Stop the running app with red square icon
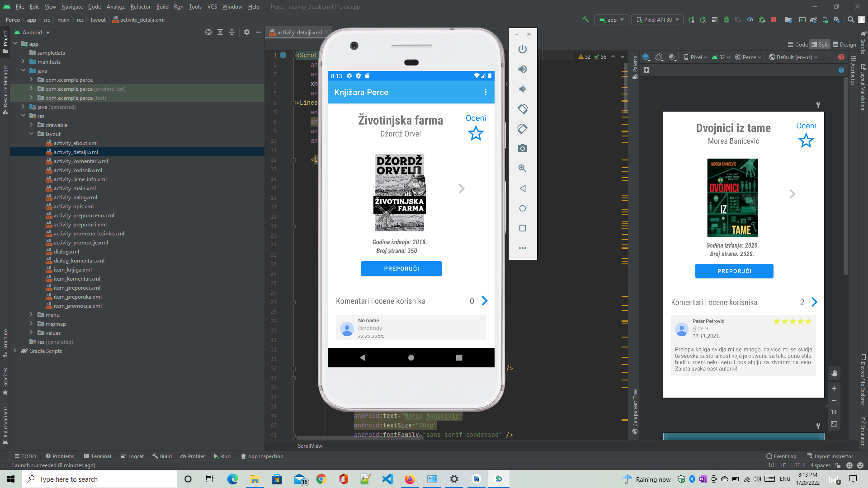This screenshot has width=868, height=488. tap(774, 20)
